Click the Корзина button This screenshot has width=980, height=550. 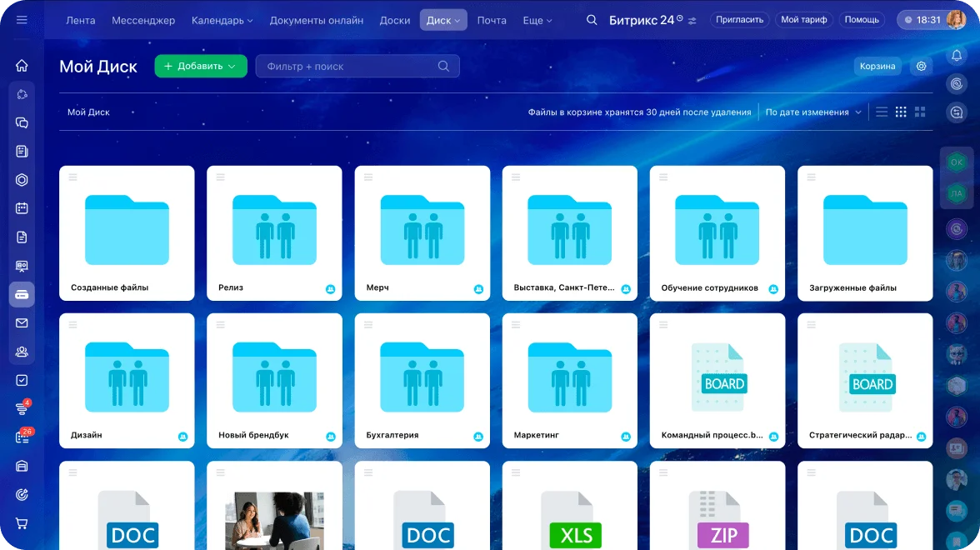pyautogui.click(x=877, y=66)
